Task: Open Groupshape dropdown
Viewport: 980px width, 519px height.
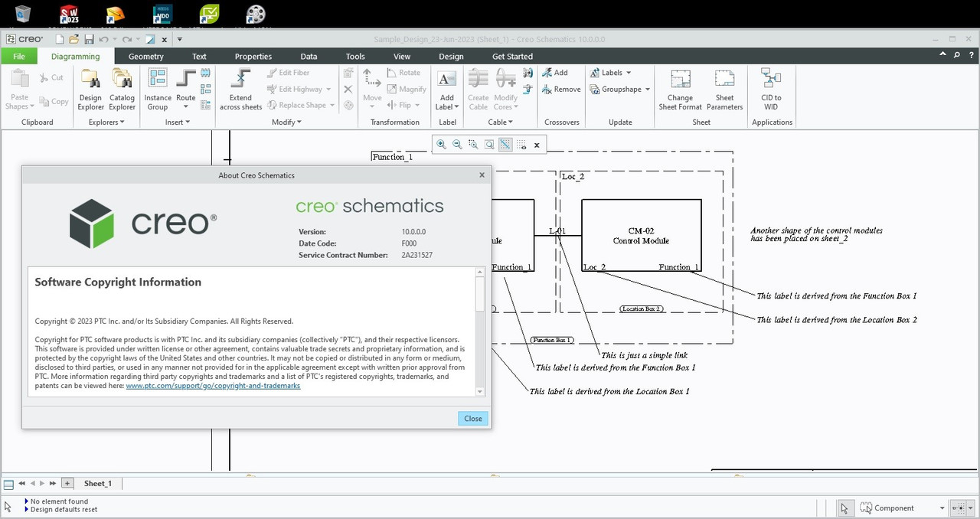Action: pos(619,89)
